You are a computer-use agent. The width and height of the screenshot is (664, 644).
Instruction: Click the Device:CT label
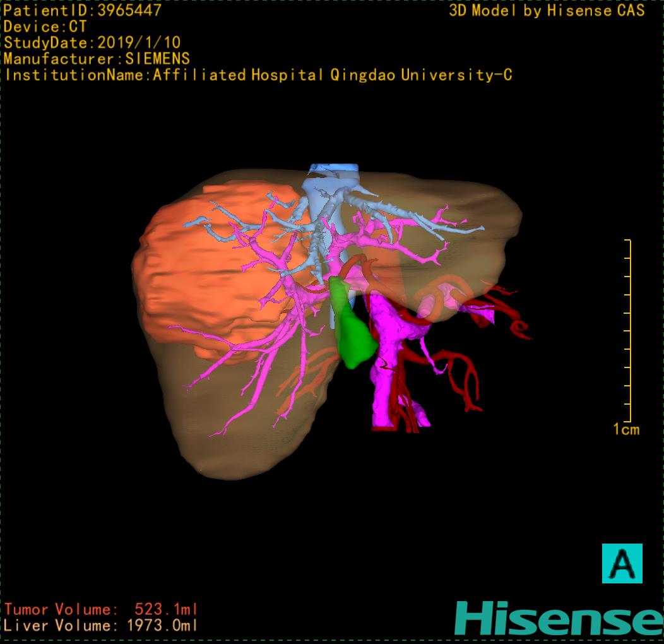[x=45, y=27]
